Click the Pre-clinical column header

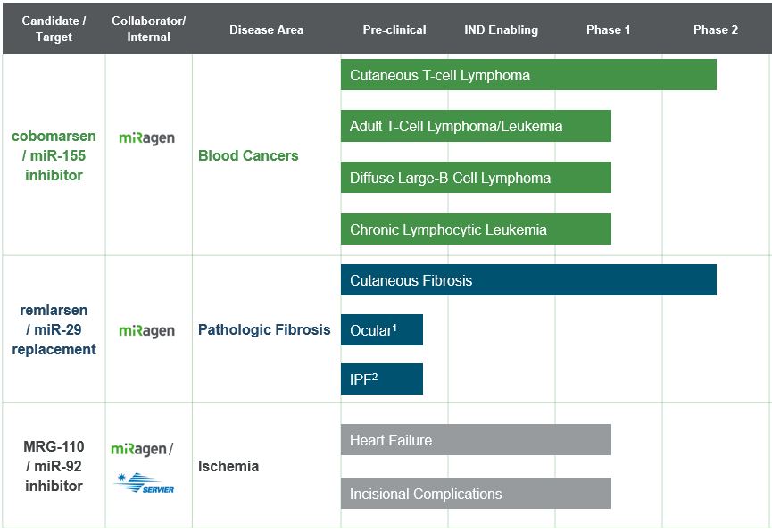click(394, 29)
